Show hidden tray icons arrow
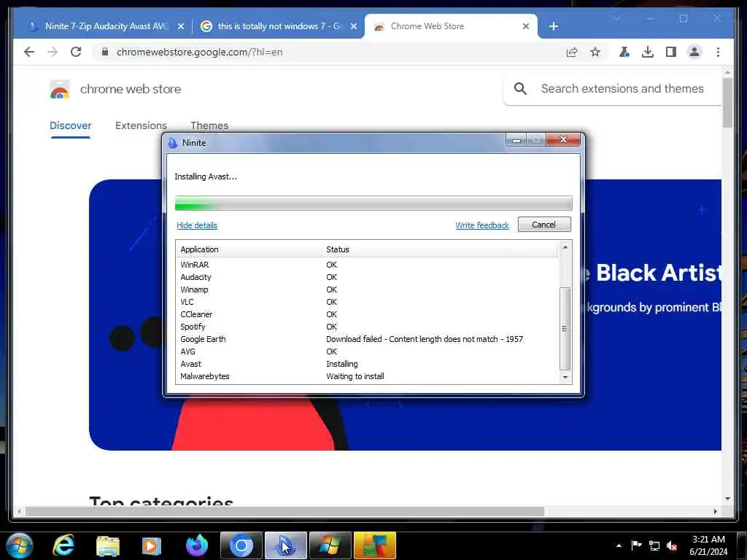The image size is (747, 560). point(619,545)
